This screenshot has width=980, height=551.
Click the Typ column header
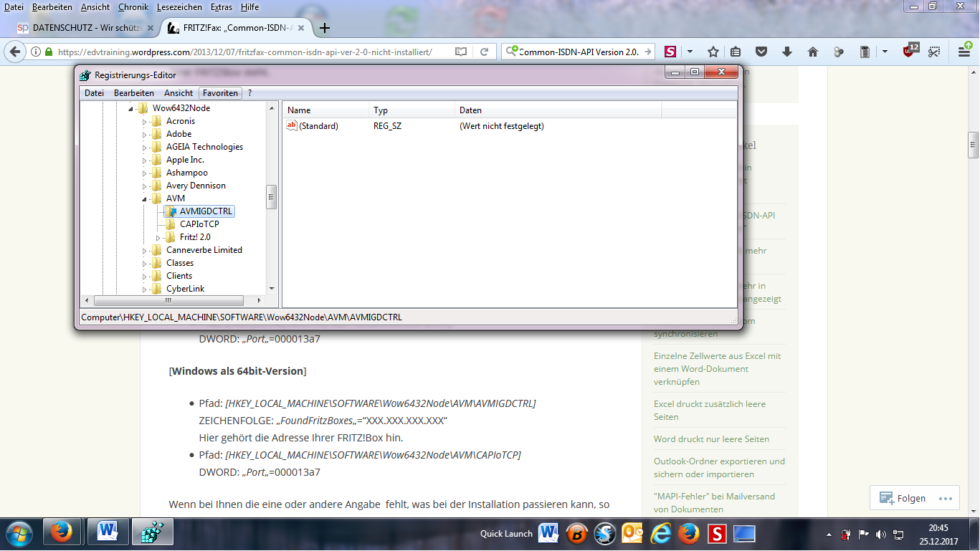[412, 110]
